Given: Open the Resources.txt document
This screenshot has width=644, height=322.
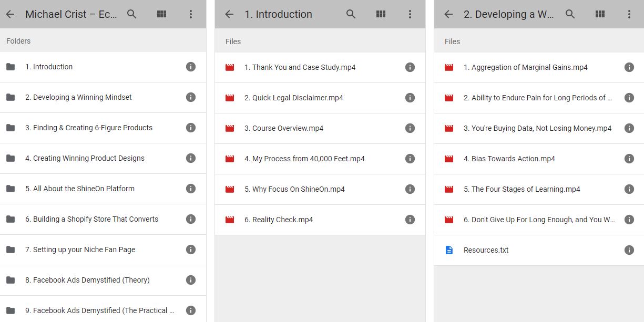Looking at the screenshot, I should pyautogui.click(x=539, y=250).
